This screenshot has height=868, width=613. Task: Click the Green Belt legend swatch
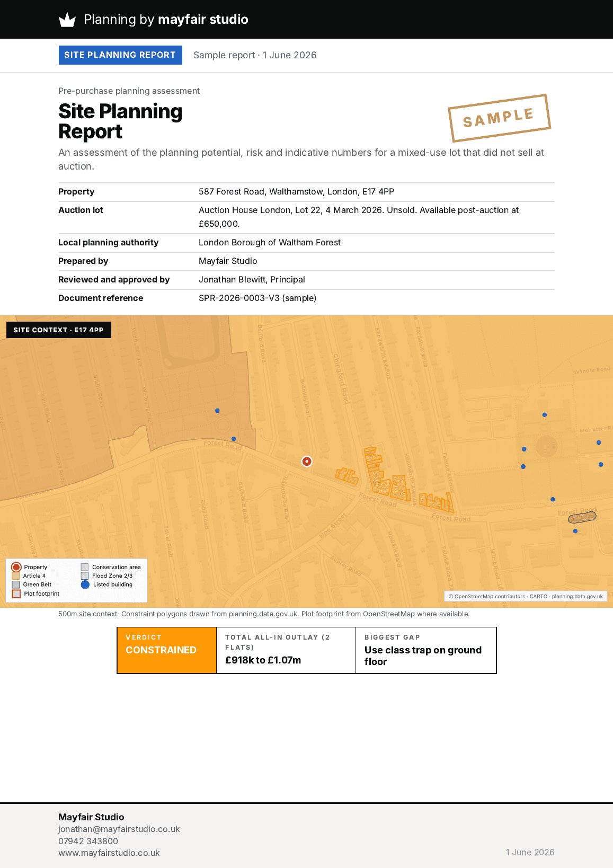pyautogui.click(x=16, y=584)
